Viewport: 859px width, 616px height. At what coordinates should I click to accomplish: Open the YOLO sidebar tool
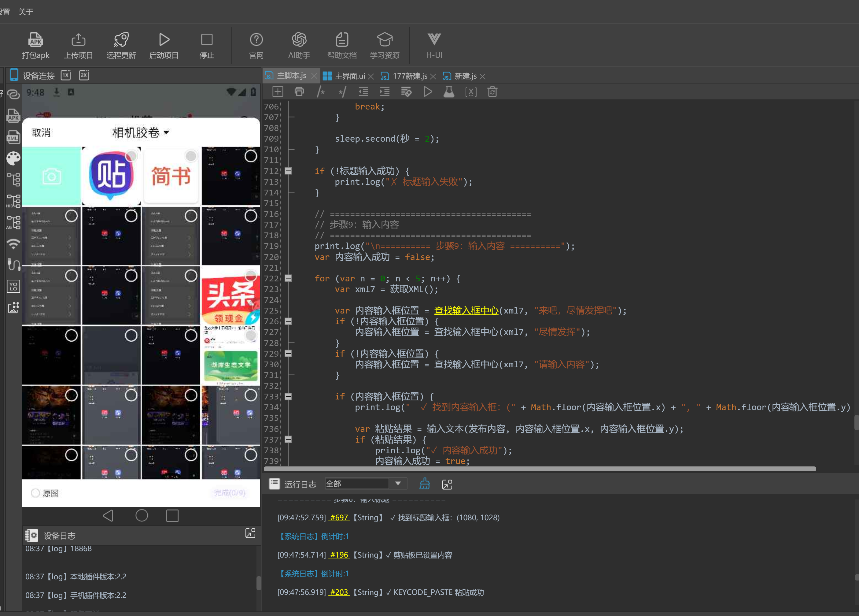click(x=14, y=286)
